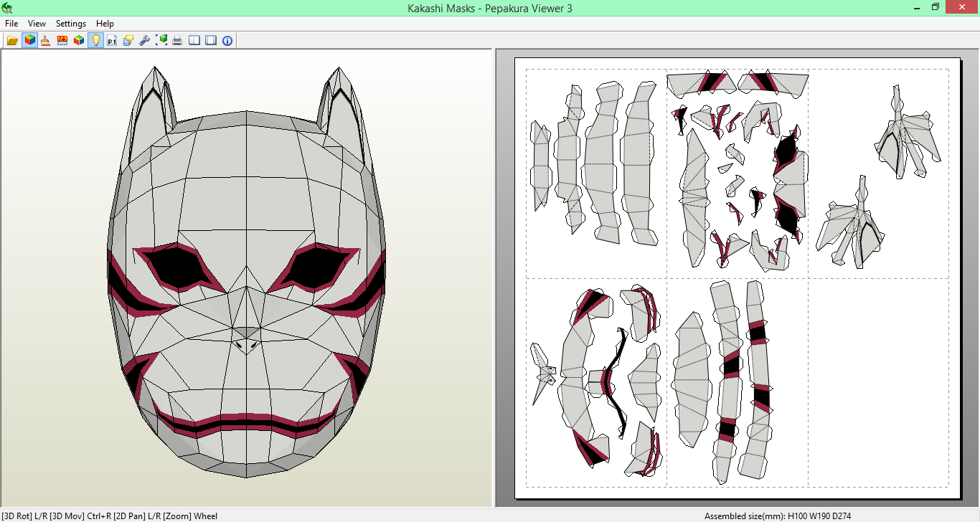
Task: Restore down the Pepakura Viewer window
Action: [x=936, y=7]
